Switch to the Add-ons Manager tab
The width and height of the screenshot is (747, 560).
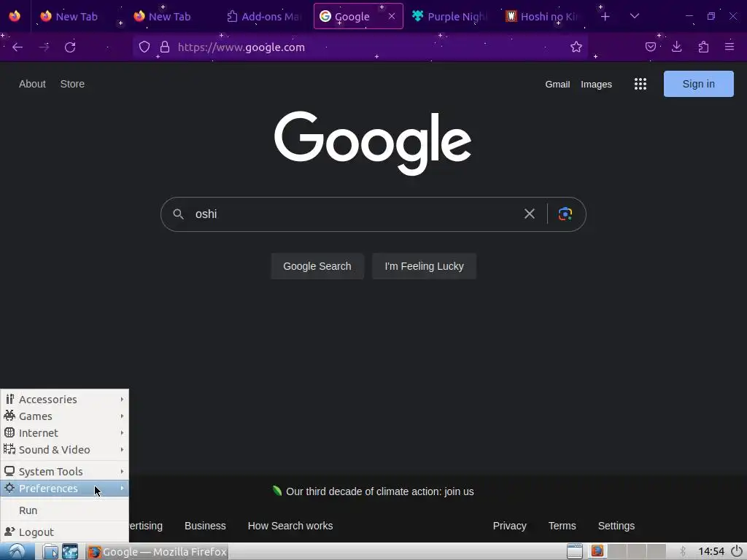pos(265,16)
